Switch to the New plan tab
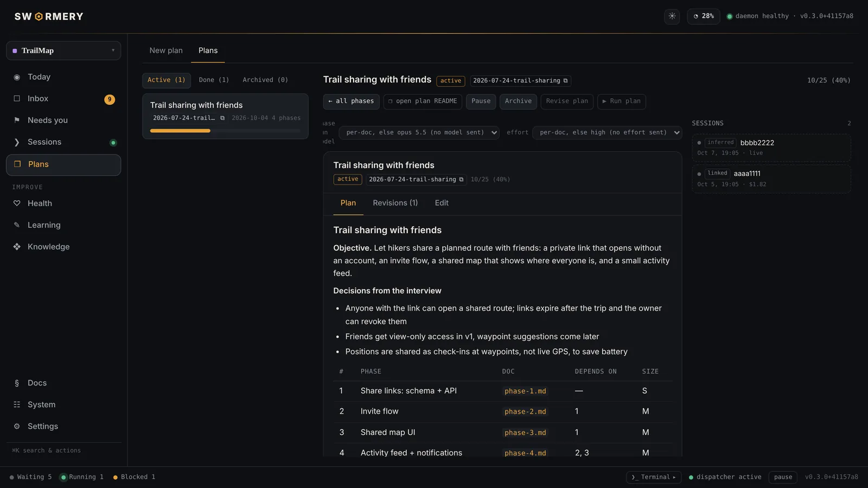 pyautogui.click(x=166, y=50)
